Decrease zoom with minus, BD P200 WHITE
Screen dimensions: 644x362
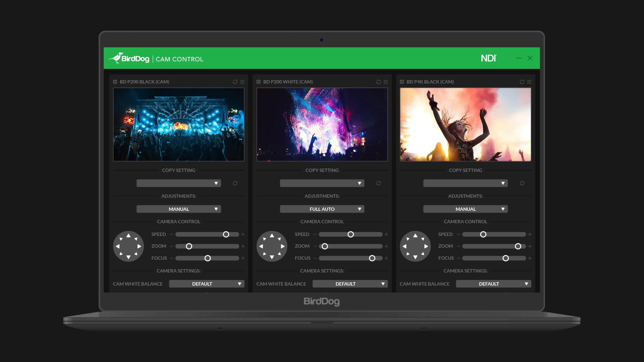coord(315,246)
